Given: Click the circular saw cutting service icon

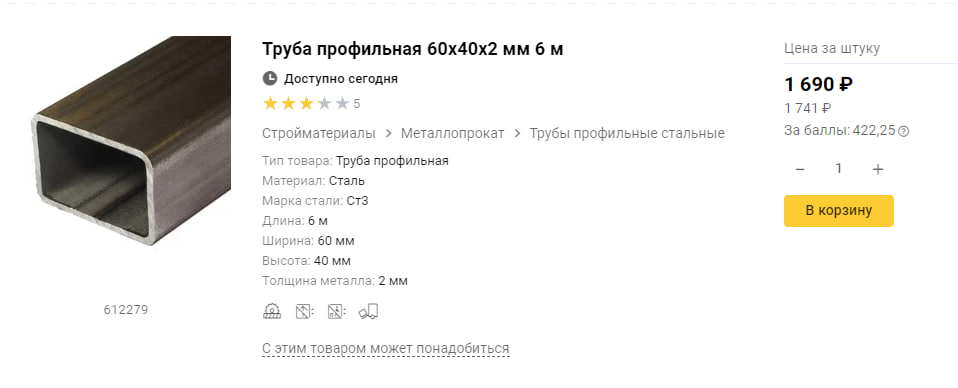Looking at the screenshot, I should coord(272,312).
